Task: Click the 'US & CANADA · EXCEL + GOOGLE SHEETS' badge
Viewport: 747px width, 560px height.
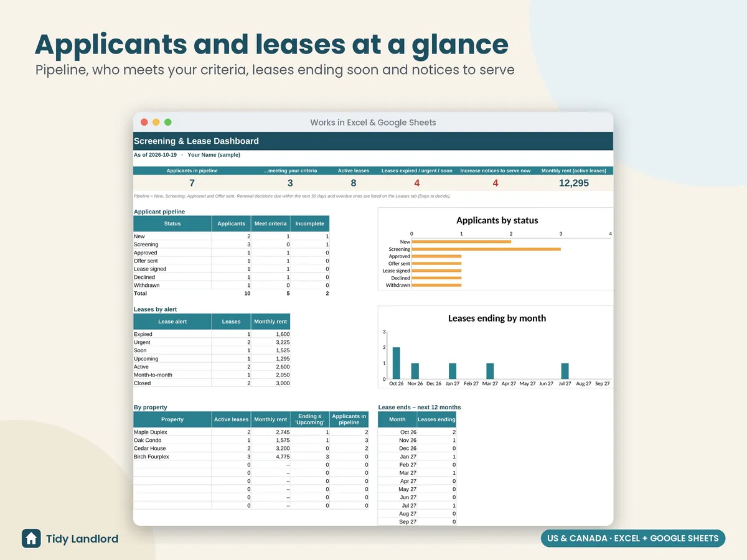Action: (x=633, y=538)
